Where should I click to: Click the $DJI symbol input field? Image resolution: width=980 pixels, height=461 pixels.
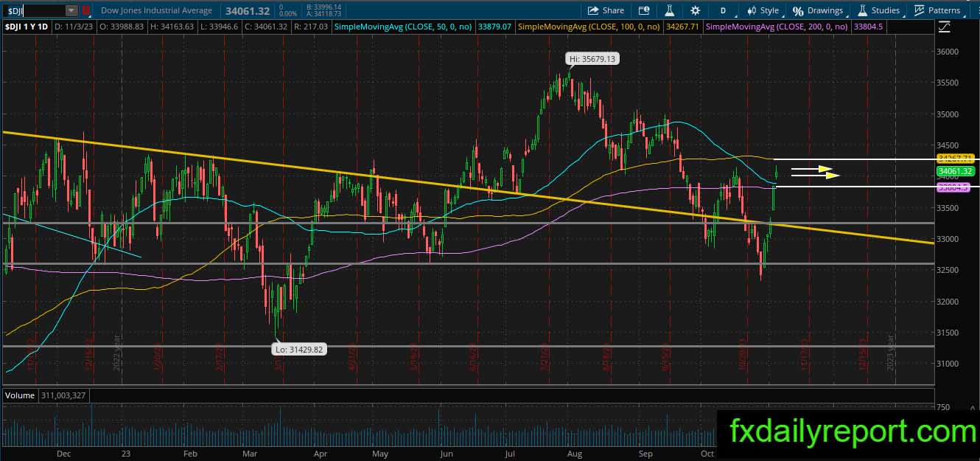point(35,10)
